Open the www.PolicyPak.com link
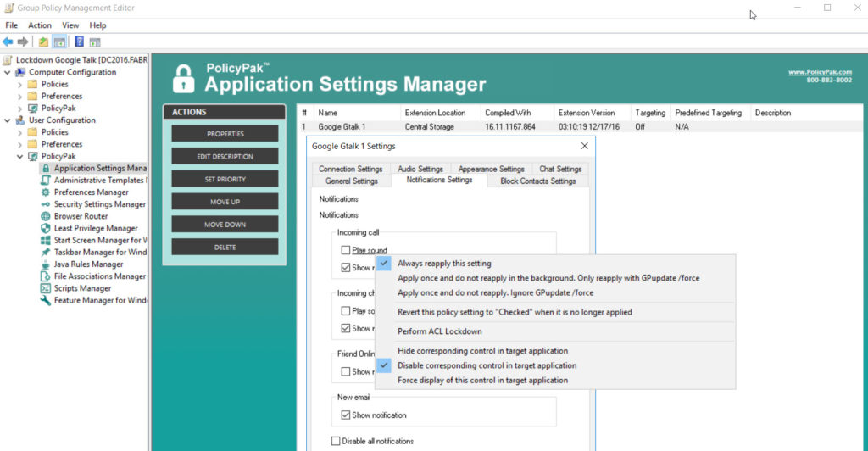Image resolution: width=868 pixels, height=451 pixels. click(820, 72)
